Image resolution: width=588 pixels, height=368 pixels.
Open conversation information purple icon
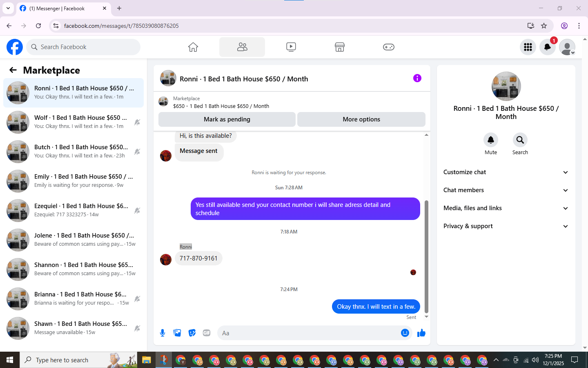[x=417, y=78]
